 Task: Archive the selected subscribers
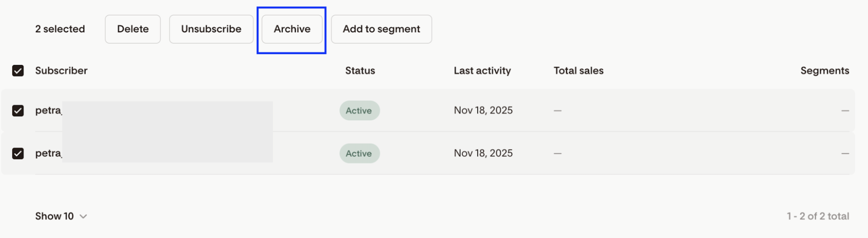(x=292, y=29)
